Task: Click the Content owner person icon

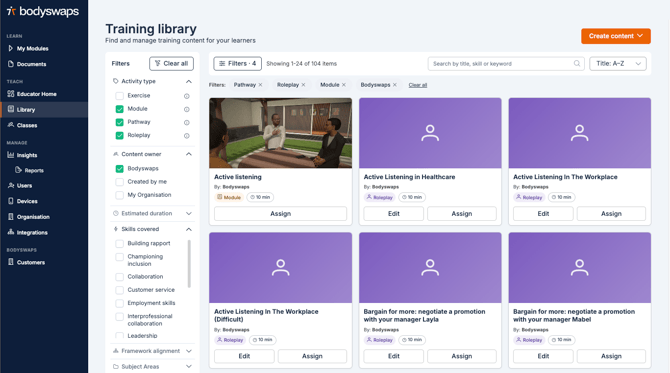Action: coord(115,154)
